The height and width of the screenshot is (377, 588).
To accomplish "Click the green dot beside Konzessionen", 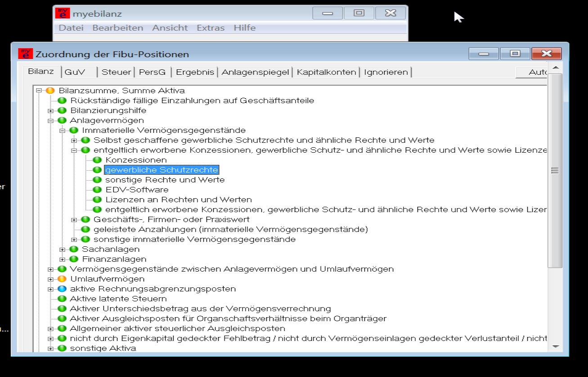I will 97,160.
